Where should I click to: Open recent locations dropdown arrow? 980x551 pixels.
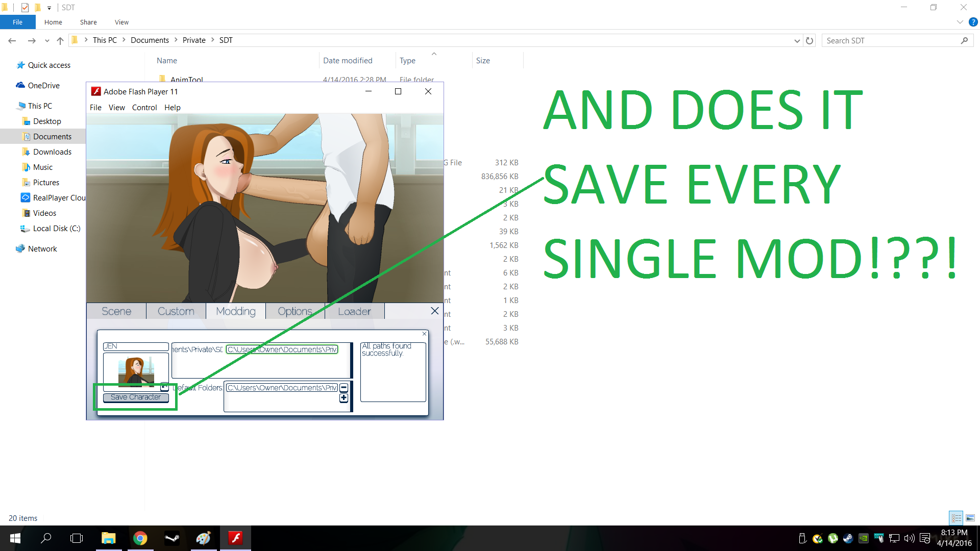coord(47,41)
